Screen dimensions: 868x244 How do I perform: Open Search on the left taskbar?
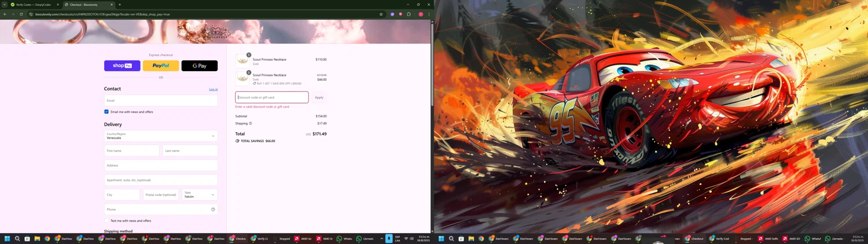coord(17,239)
